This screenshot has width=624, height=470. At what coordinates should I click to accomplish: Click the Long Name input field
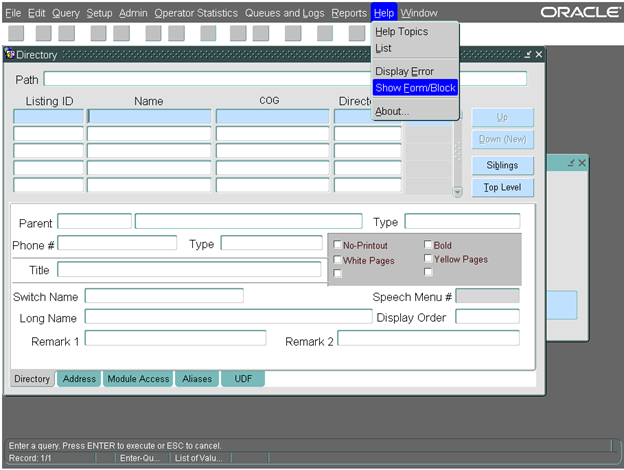[x=229, y=317]
